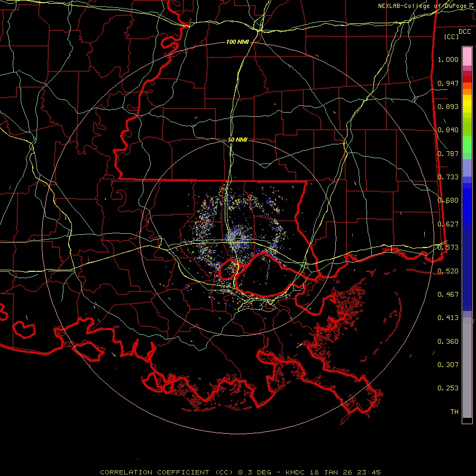The width and height of the screenshot is (476, 476).
Task: Select the 1.000 legend value
Action: coord(448,59)
